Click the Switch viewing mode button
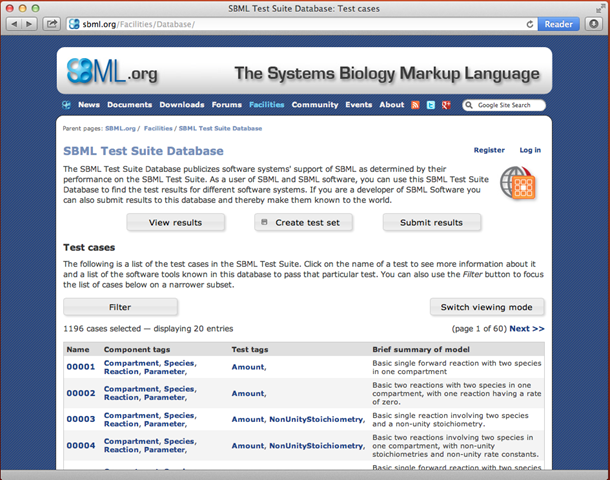Screen dimensions: 610x480 tap(487, 307)
